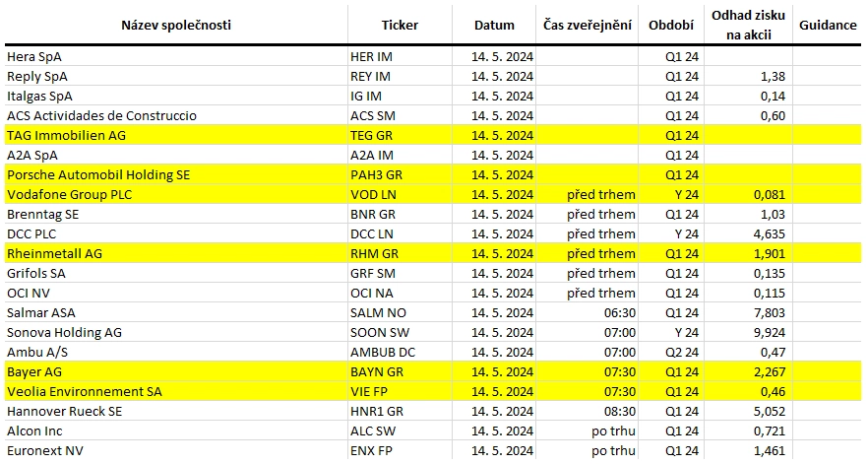Image resolution: width=868 pixels, height=464 pixels.
Task: Select the PAH3 GR ticker cell
Action: (400, 174)
